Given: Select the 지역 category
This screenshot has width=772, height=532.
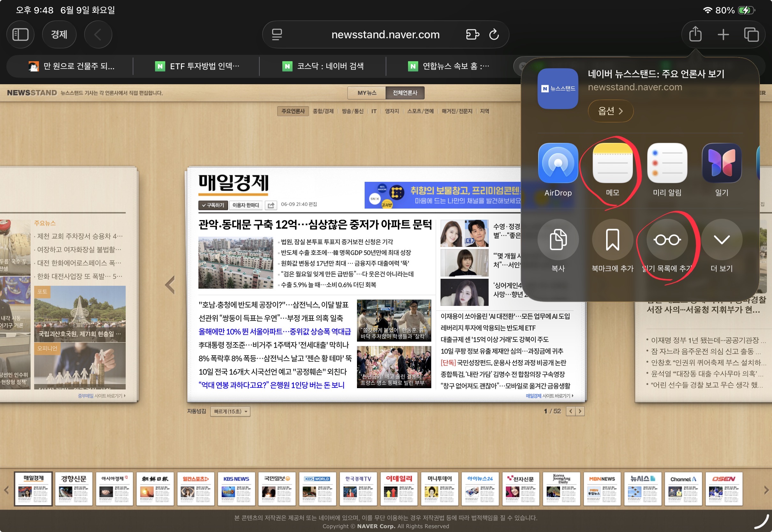Looking at the screenshot, I should point(485,111).
